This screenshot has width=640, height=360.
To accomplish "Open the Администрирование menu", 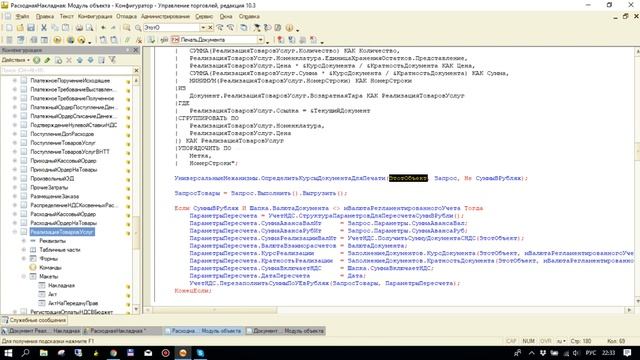I will (x=165, y=17).
